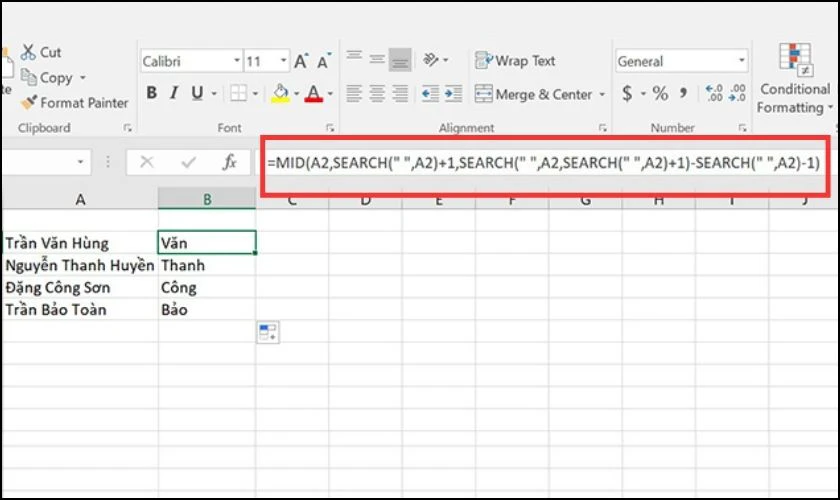Select column B header
The width and height of the screenshot is (840, 500).
coord(207,199)
